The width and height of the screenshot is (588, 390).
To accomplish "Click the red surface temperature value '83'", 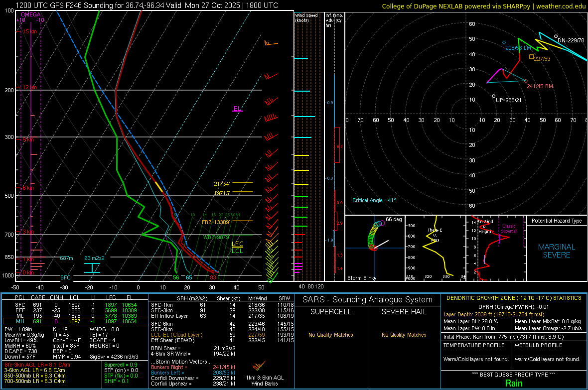I will pyautogui.click(x=213, y=277).
